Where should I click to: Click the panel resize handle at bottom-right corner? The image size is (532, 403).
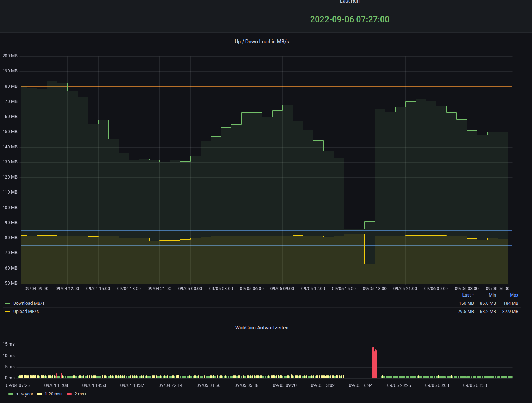pyautogui.click(x=522, y=398)
